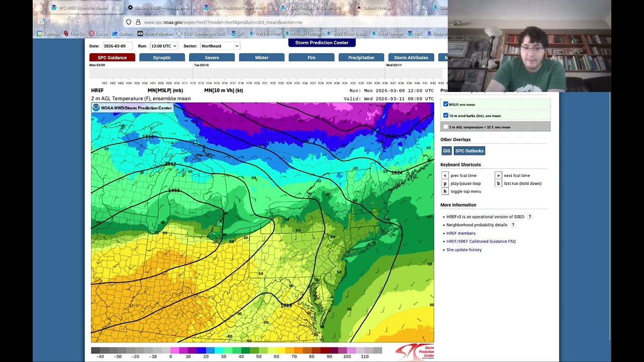Select forecast hour F01 on the timeline
644x362 pixels.
(105, 83)
